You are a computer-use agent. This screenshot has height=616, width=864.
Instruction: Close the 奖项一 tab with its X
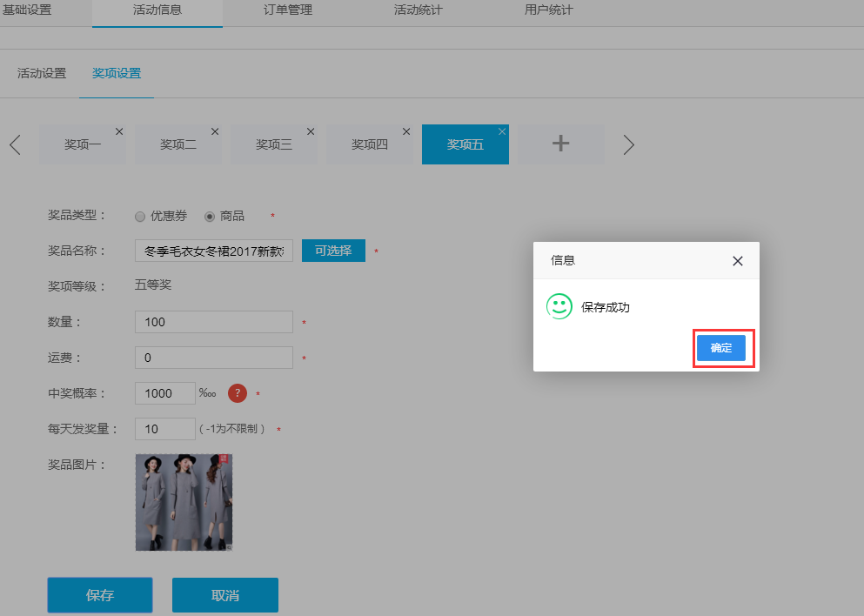coord(119,131)
